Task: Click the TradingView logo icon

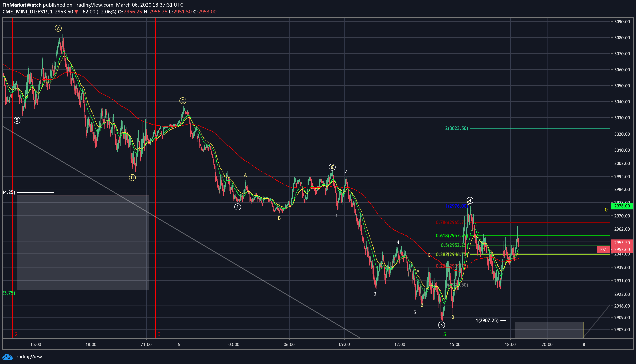Action: (x=7, y=357)
